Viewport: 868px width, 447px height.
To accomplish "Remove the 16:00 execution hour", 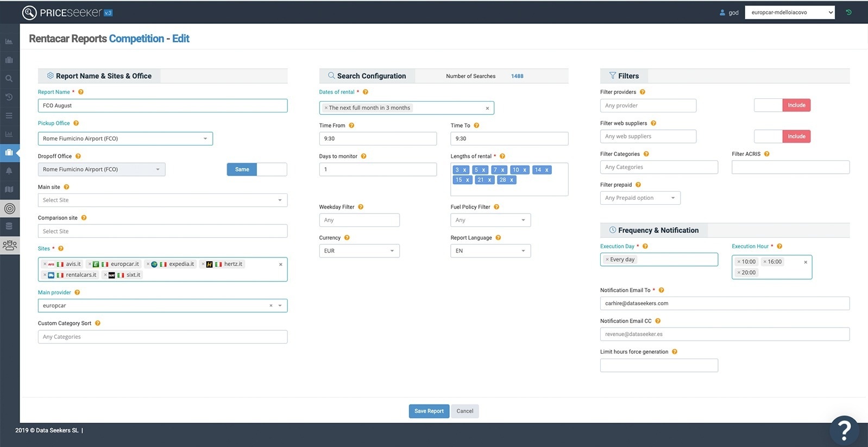I will click(765, 262).
